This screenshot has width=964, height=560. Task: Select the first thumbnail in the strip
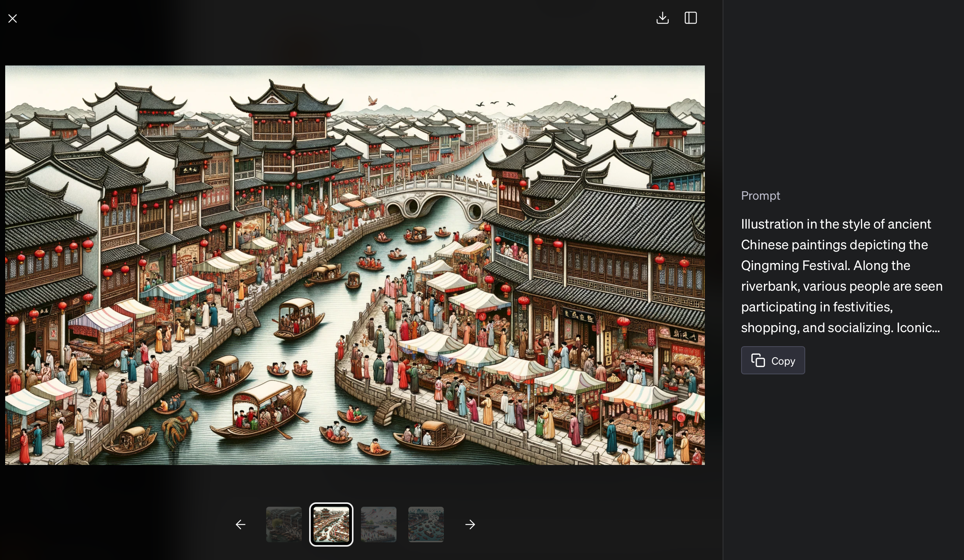pyautogui.click(x=284, y=524)
